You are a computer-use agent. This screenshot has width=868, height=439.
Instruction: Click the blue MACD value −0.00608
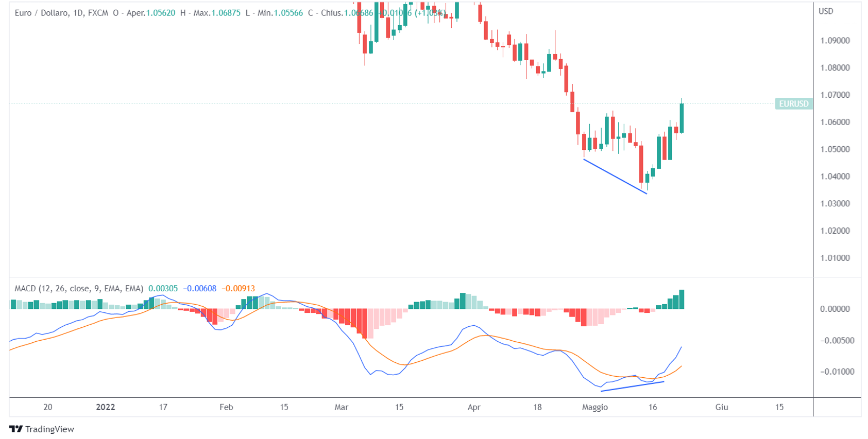200,289
